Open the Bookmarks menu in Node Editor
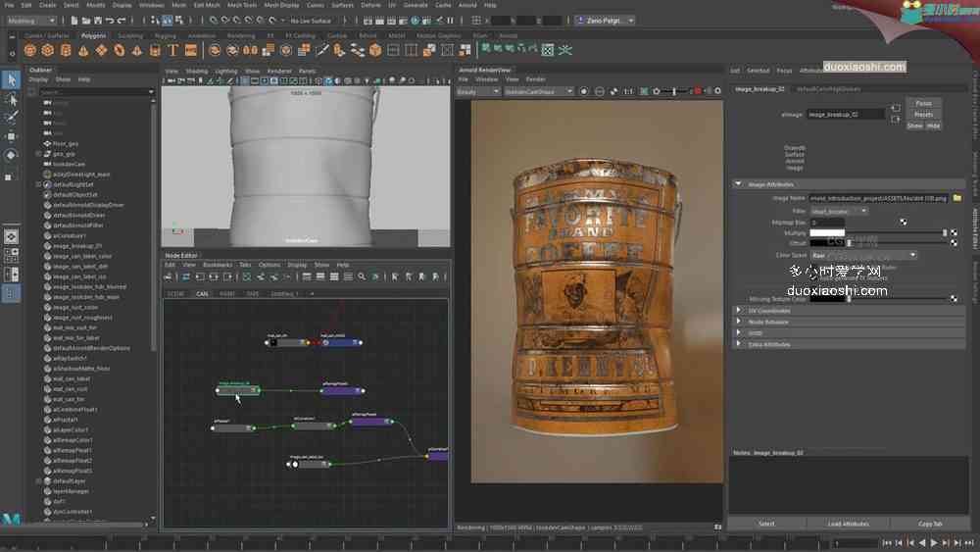Viewport: 980px width, 552px height. click(x=218, y=265)
